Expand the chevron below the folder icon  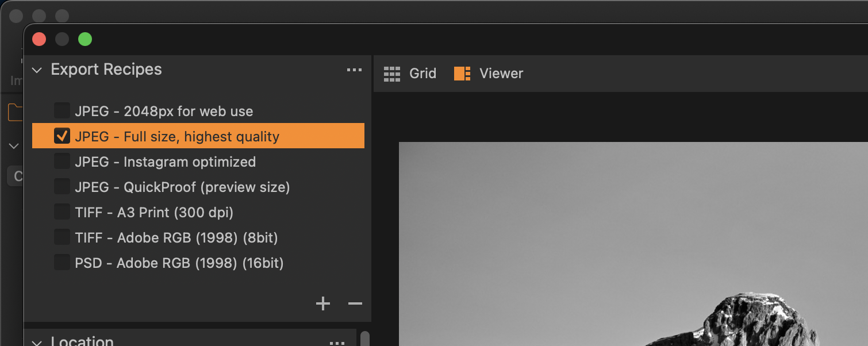tap(14, 146)
